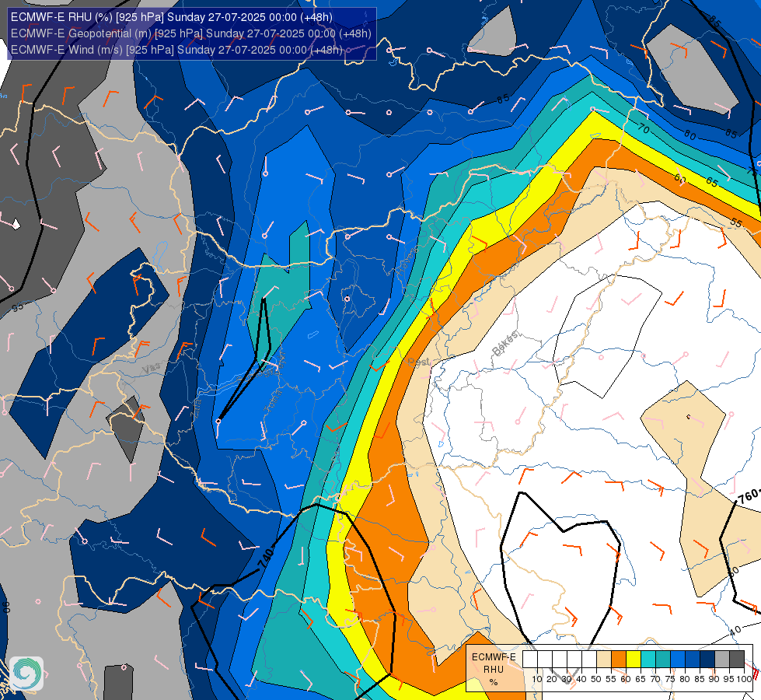Click legend scale value 20
The width and height of the screenshot is (761, 700).
552,679
